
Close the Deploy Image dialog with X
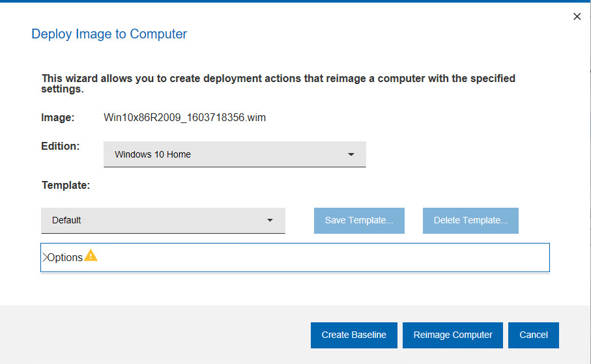pyautogui.click(x=577, y=17)
